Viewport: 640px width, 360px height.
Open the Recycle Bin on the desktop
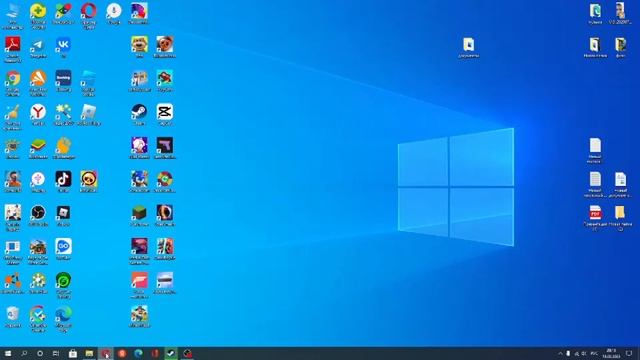13,317
